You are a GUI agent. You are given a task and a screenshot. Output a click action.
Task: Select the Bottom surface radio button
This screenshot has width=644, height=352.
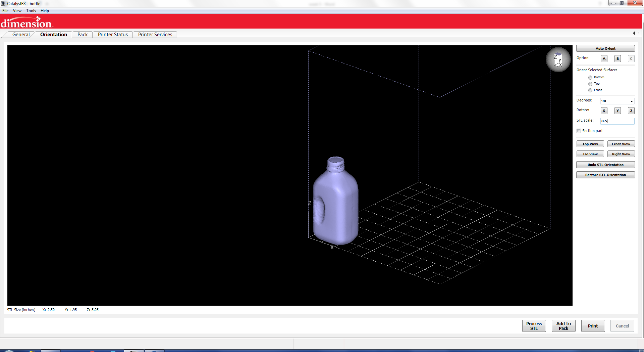tap(590, 78)
